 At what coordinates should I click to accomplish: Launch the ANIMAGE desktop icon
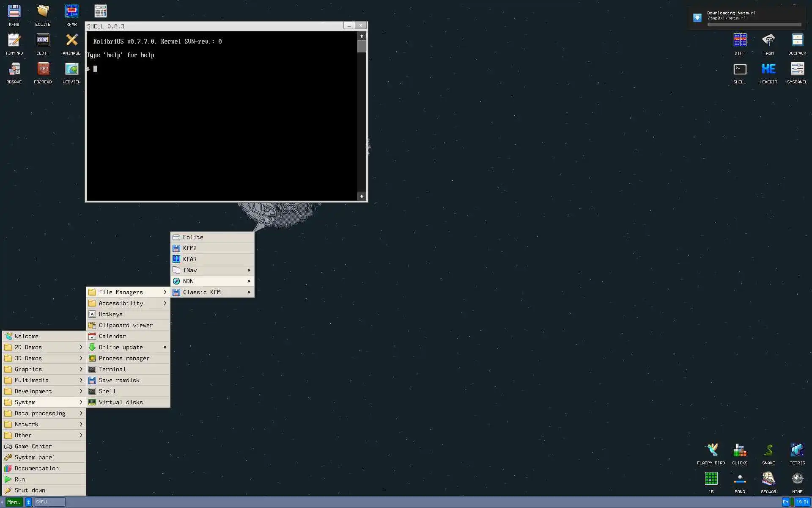71,41
